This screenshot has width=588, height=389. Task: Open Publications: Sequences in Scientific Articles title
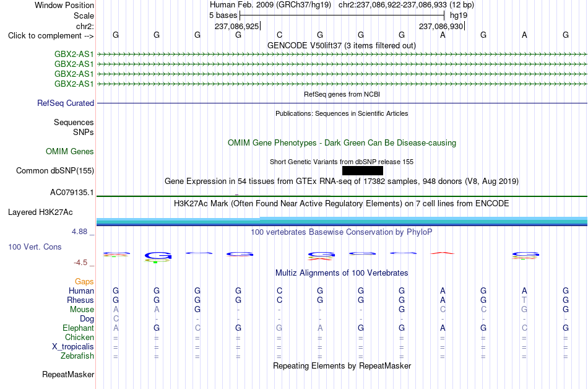342,113
